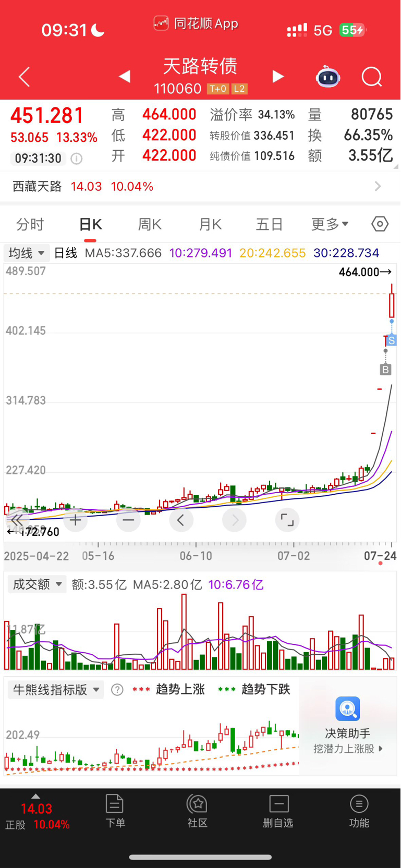
Task: Open 西藏天路 row via right chevron
Action: coord(378,186)
